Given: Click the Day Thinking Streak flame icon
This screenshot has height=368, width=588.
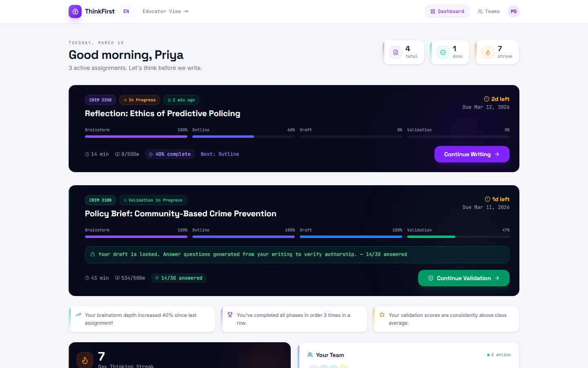Looking at the screenshot, I should point(85,360).
